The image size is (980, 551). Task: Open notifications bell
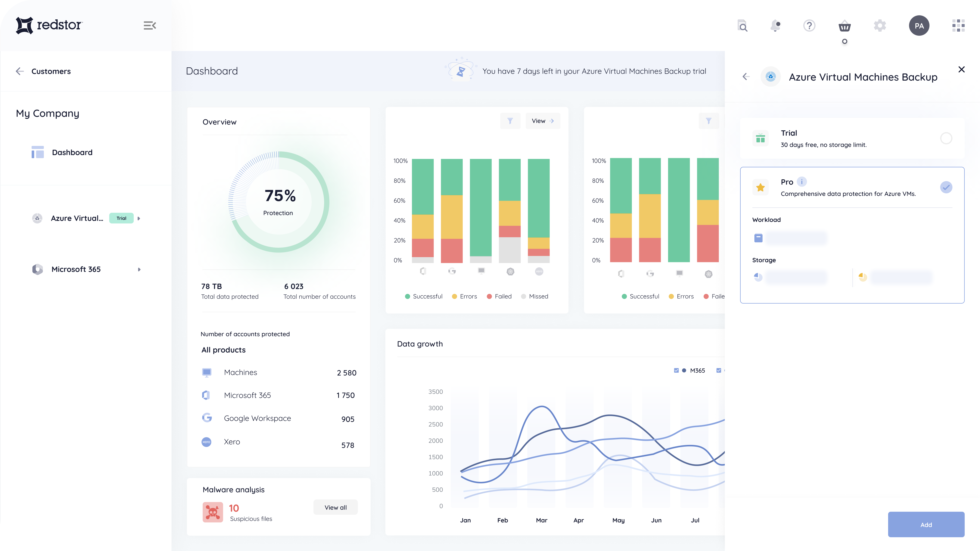(775, 26)
